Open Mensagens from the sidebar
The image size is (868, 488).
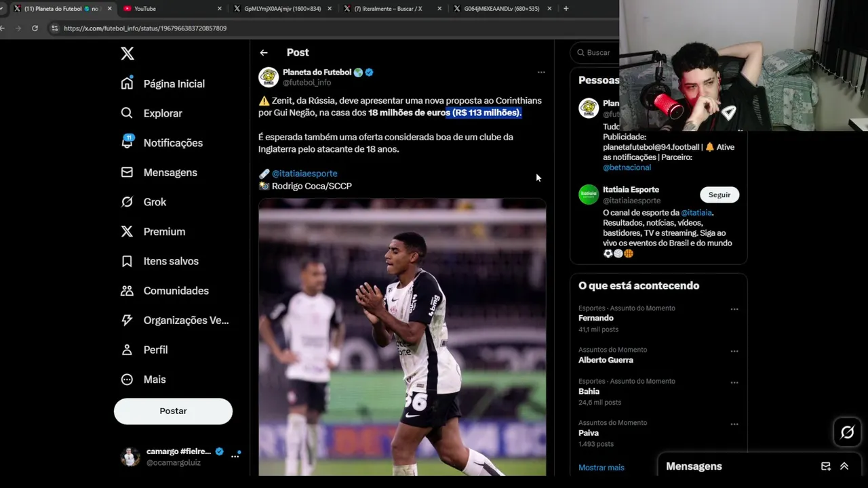pyautogui.click(x=159, y=172)
